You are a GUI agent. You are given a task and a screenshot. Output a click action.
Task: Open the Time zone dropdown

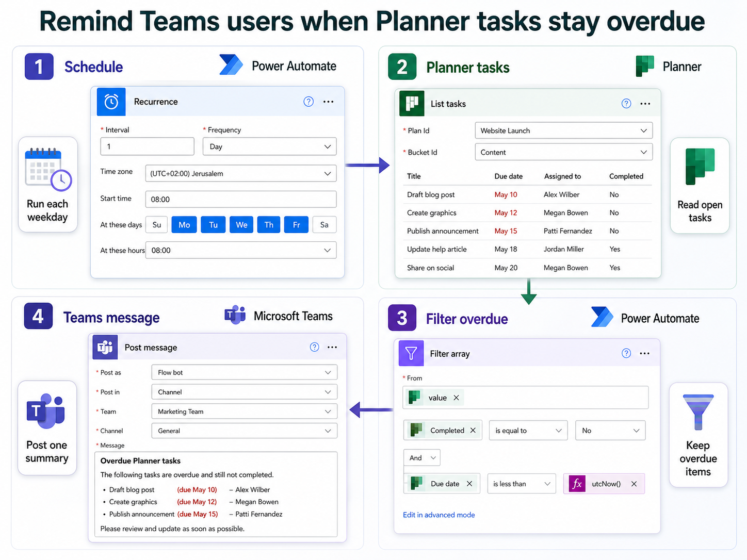pyautogui.click(x=241, y=173)
